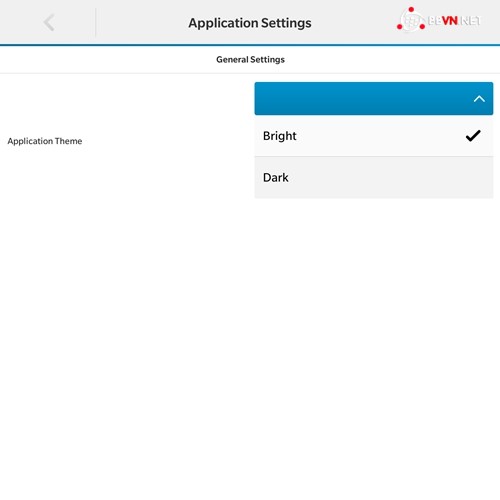Collapse the theme list with up chevron
500x500 pixels.
coord(479,99)
